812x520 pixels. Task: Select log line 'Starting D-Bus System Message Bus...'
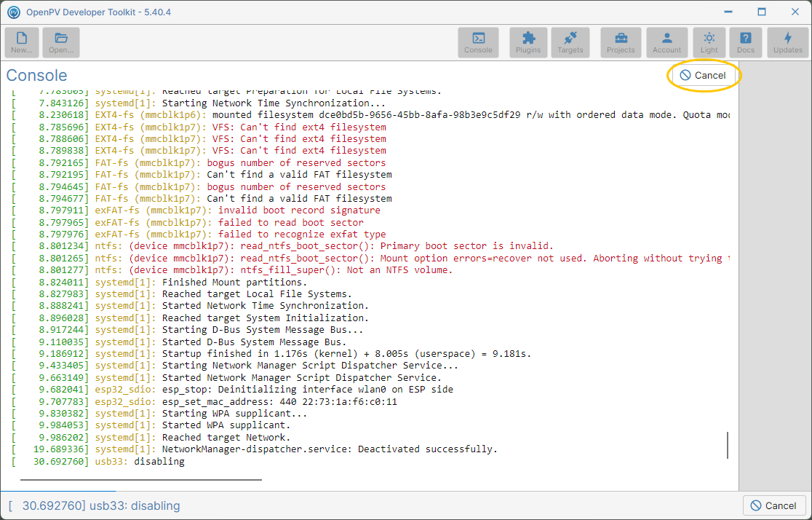point(188,330)
